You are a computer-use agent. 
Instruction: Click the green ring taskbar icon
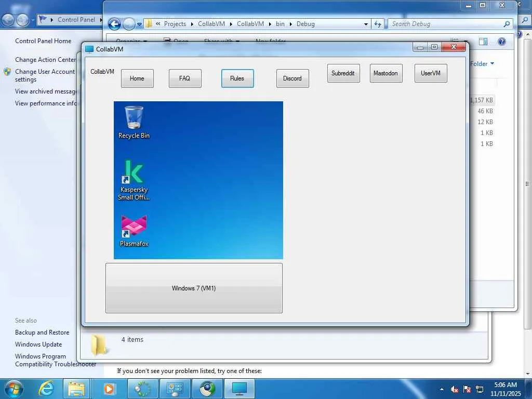(143, 389)
